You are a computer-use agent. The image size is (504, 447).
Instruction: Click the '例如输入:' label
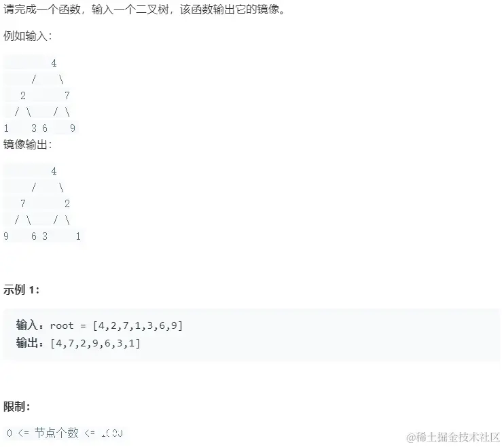[x=28, y=36]
